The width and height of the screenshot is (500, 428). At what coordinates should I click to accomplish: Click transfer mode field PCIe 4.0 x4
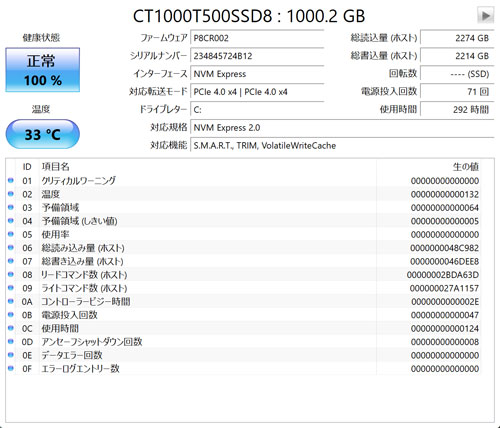(257, 92)
